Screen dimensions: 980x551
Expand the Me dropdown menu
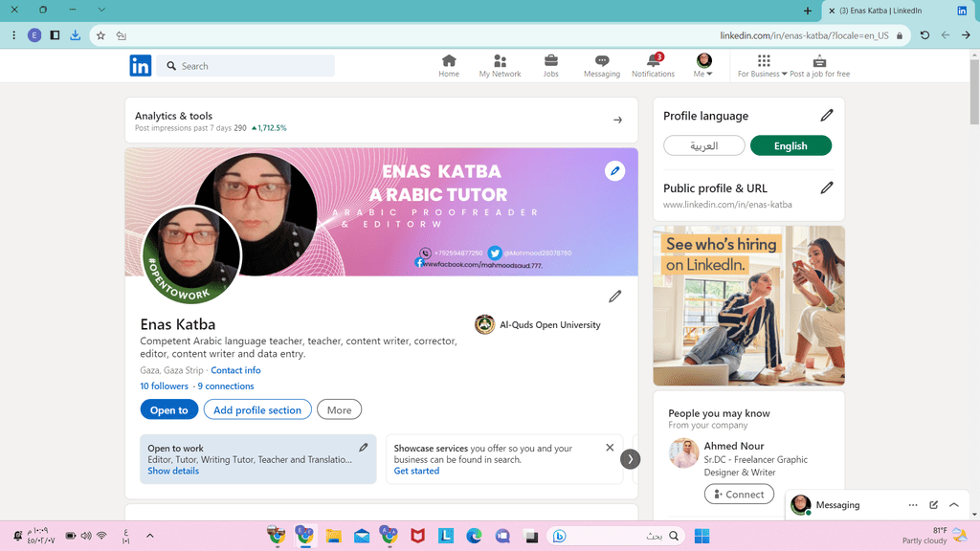703,66
